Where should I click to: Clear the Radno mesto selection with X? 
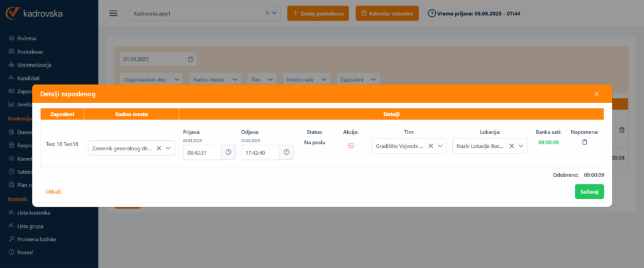159,148
